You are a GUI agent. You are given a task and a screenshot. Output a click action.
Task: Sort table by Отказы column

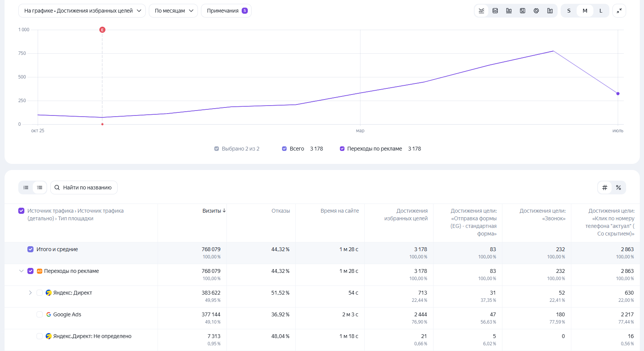tap(281, 211)
